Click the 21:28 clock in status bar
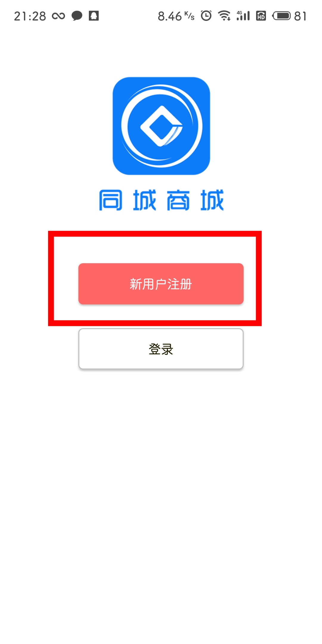The width and height of the screenshot is (322, 644). (x=30, y=16)
